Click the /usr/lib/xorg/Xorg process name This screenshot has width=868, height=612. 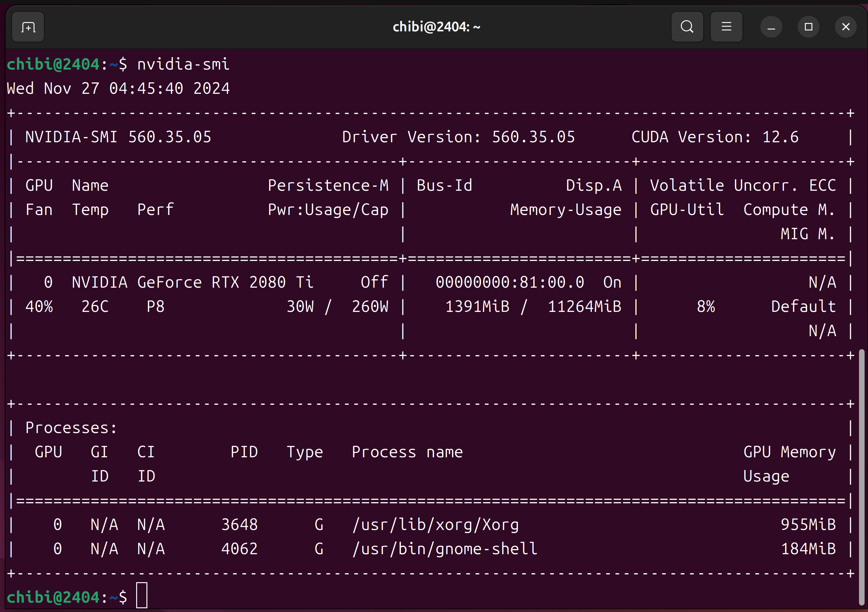(436, 525)
